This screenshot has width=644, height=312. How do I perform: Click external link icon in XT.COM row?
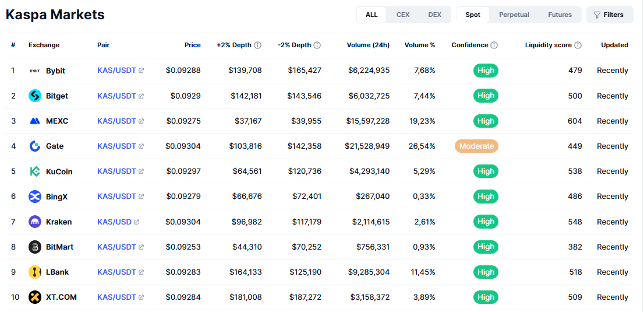(141, 297)
